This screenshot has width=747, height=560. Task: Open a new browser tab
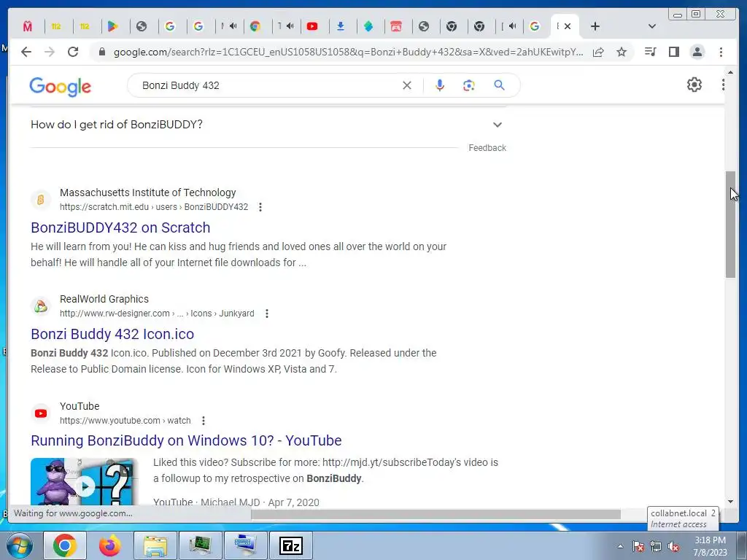point(595,26)
